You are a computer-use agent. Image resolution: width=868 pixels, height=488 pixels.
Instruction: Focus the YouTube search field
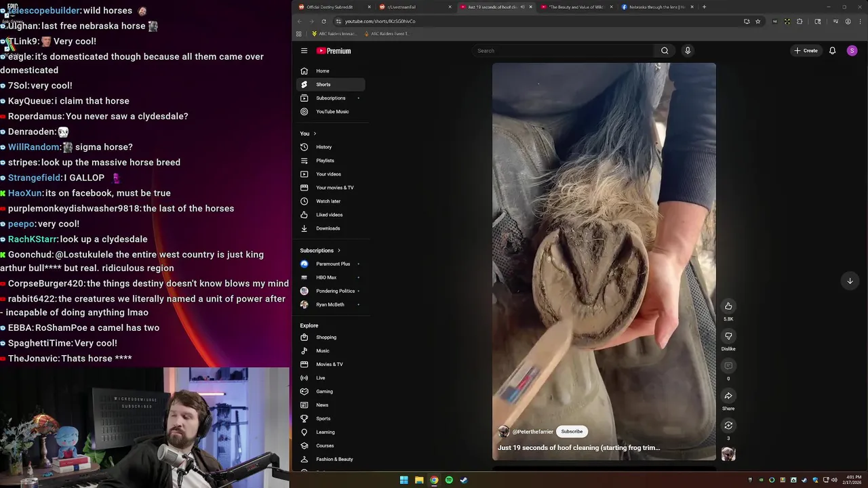tap(563, 51)
